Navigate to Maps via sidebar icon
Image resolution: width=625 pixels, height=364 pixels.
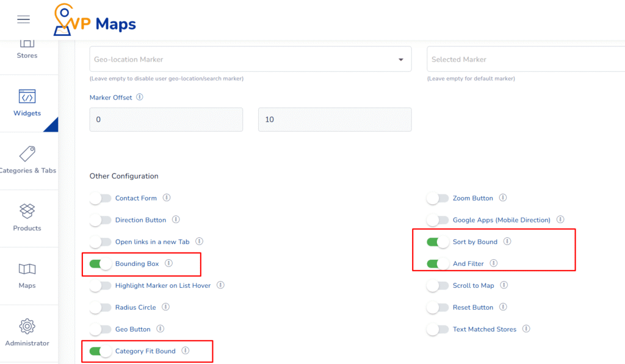pos(27,274)
